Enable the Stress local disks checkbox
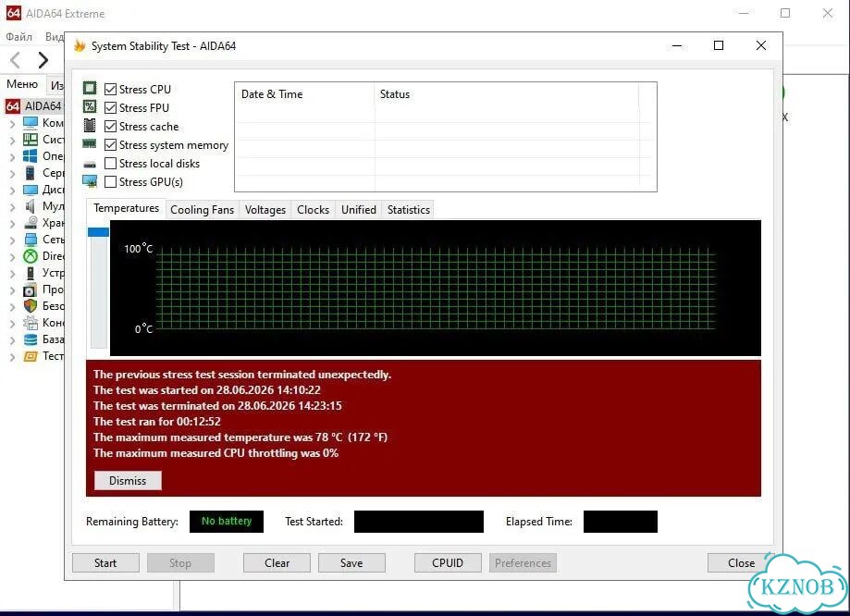The width and height of the screenshot is (850, 616). (x=110, y=163)
